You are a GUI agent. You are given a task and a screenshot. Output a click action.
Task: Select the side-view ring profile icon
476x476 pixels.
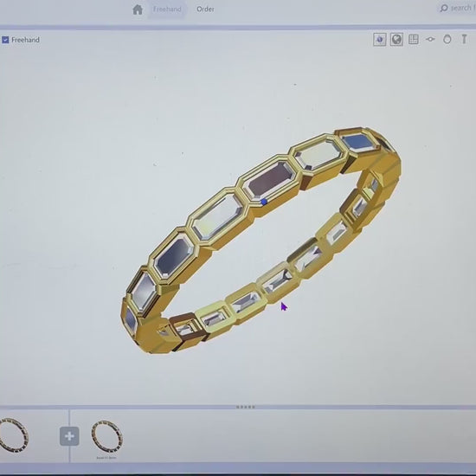coord(430,39)
